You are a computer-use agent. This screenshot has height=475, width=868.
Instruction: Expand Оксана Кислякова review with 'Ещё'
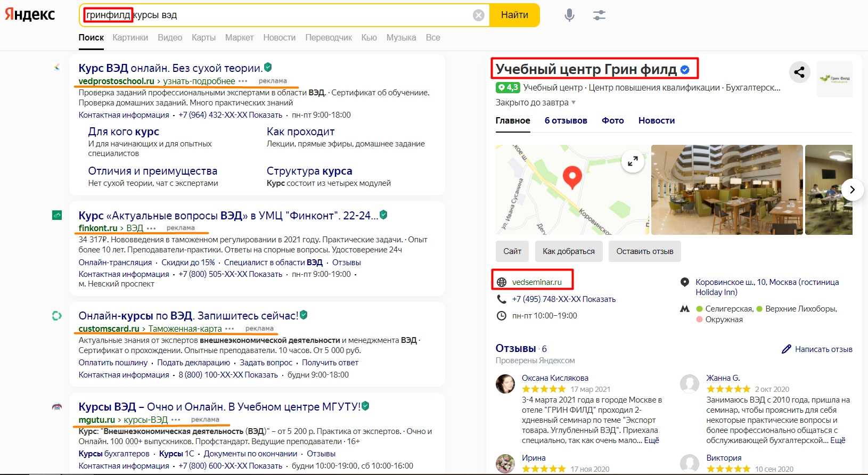coord(651,440)
